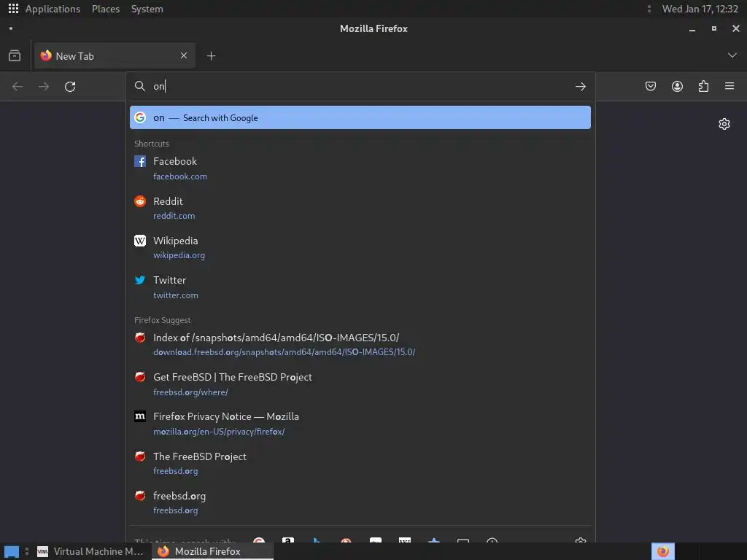Click the show desktop button in taskbar
747x560 pixels.
click(12, 551)
